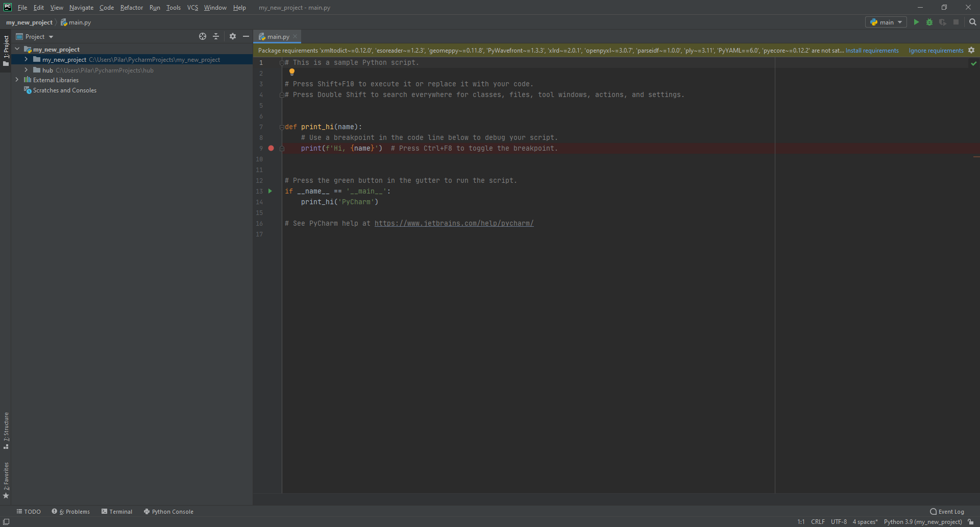Open the Code menu
This screenshot has height=527, width=980.
click(x=107, y=7)
